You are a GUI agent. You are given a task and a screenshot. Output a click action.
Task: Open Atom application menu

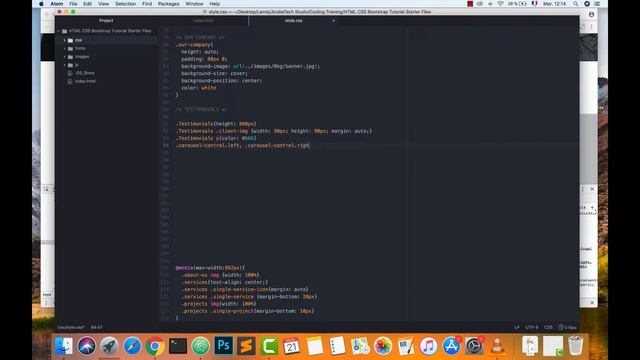[57, 4]
